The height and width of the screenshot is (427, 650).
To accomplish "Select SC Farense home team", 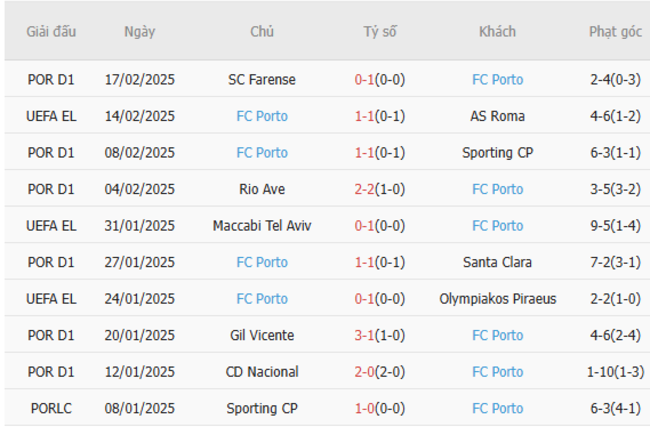I will click(x=262, y=80).
